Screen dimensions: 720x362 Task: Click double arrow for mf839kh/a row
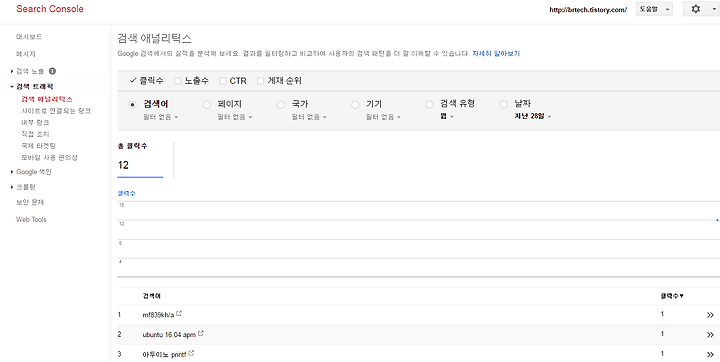pyautogui.click(x=710, y=315)
